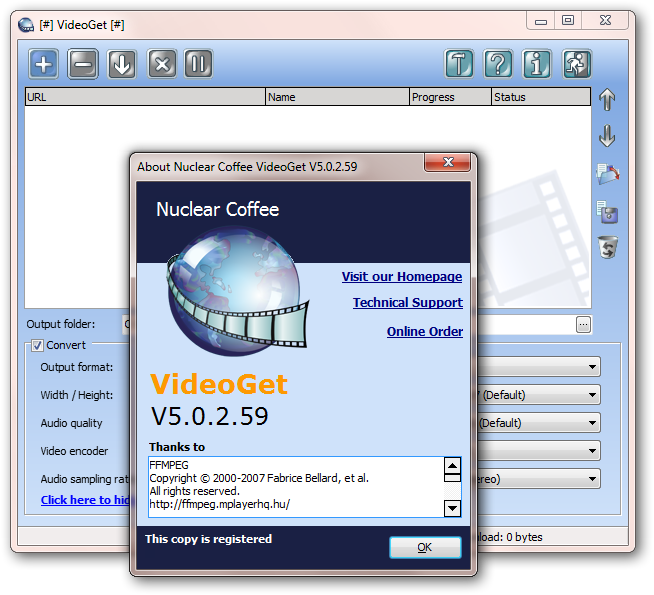
Task: Move item up with the up arrow
Action: (x=607, y=100)
